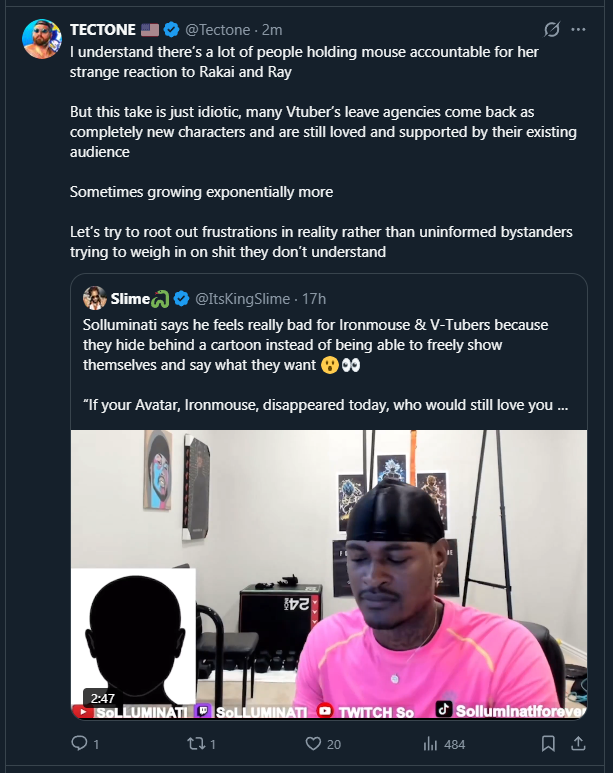
Task: Open the share post menu
Action: [577, 744]
